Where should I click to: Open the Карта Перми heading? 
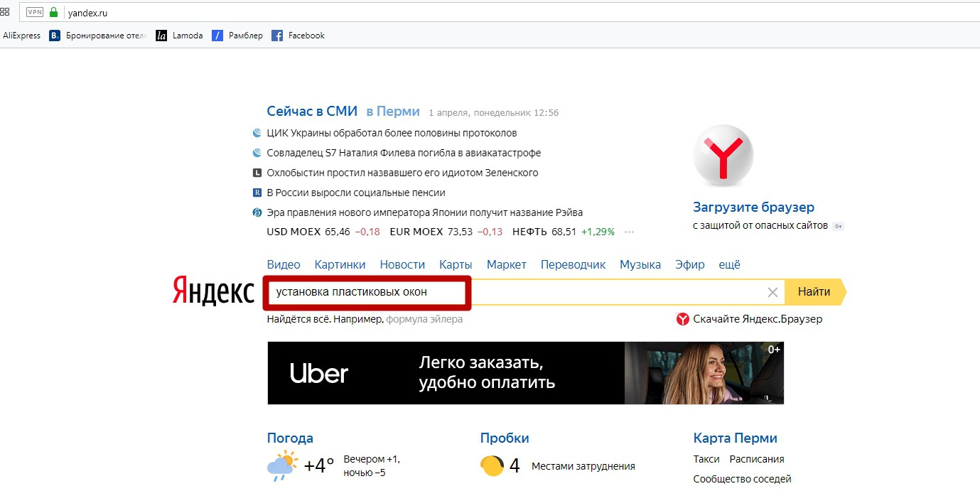[x=736, y=438]
